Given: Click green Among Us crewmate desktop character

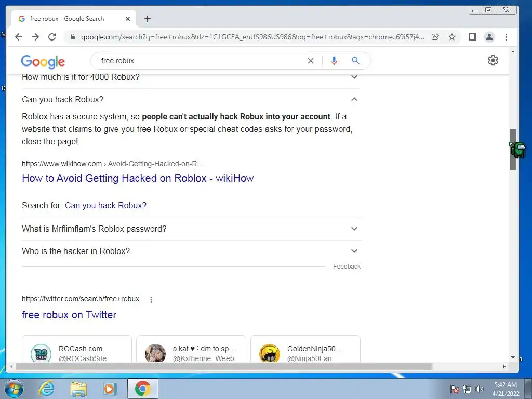Looking at the screenshot, I should [x=517, y=150].
